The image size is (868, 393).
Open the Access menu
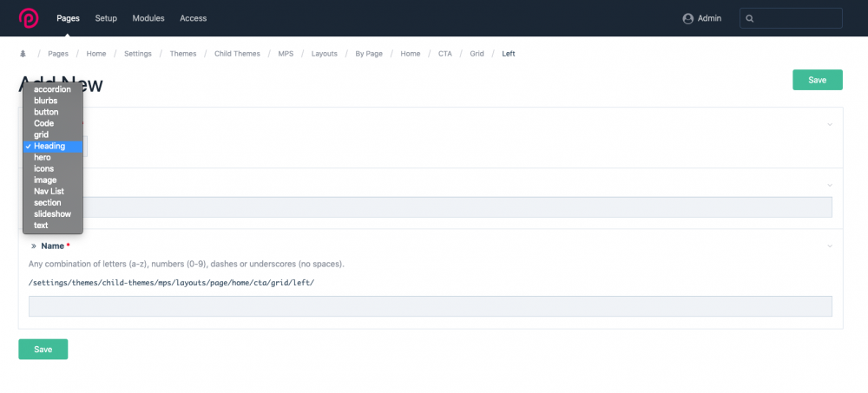(x=194, y=18)
